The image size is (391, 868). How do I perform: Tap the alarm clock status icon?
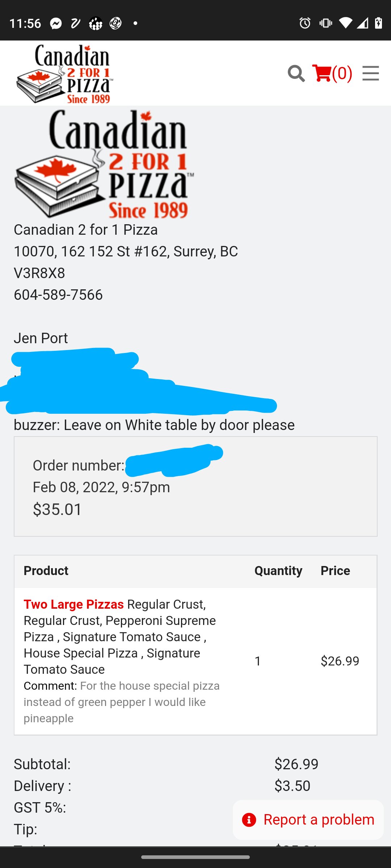[305, 23]
